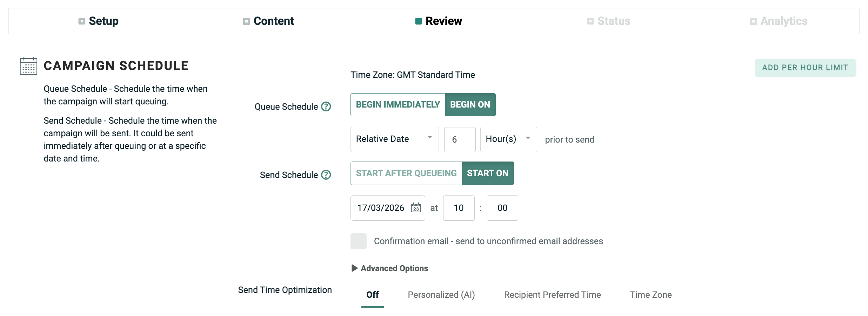Click Add Per Hour Limit button
The height and width of the screenshot is (316, 868).
coord(805,68)
